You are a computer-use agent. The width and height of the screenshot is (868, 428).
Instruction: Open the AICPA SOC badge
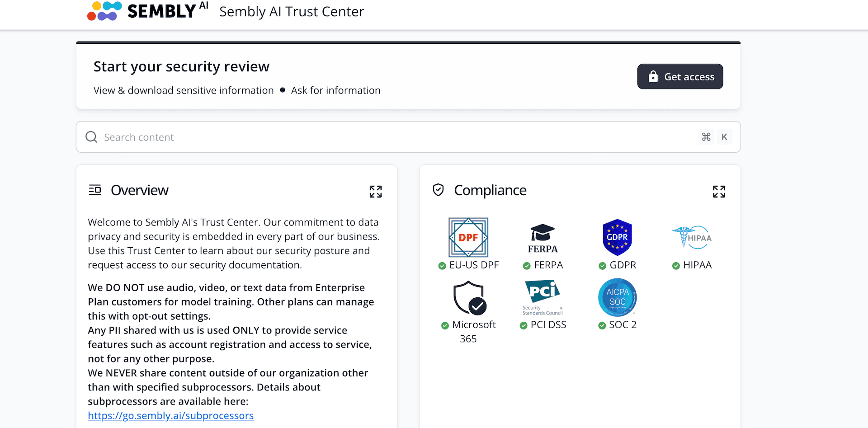pos(618,297)
